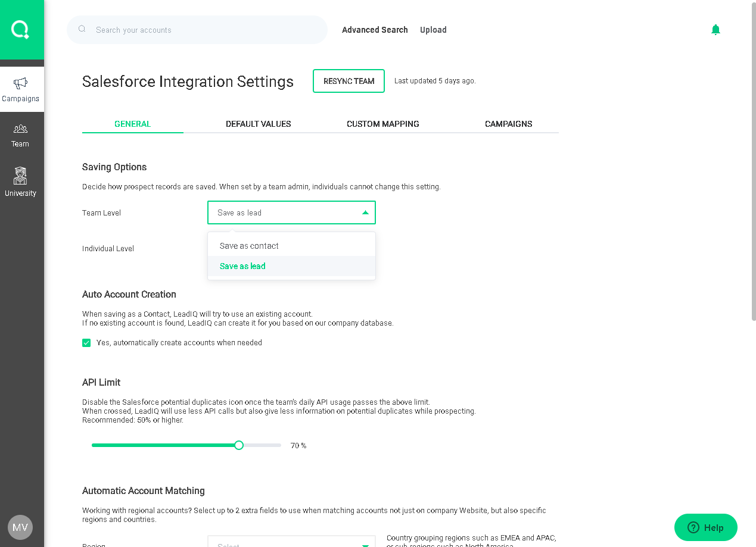Click the API limit slider handle
Viewport: 756px width, 547px height.
click(239, 445)
